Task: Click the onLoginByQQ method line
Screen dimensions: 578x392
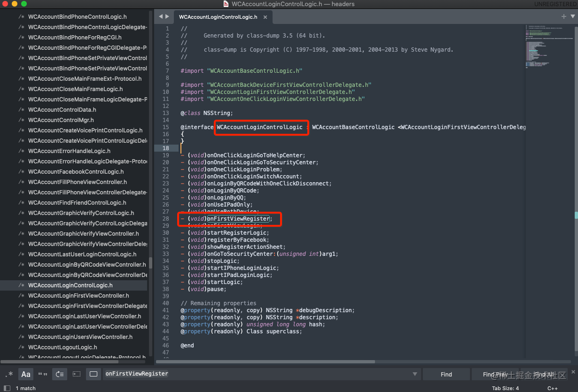Action: (x=213, y=198)
